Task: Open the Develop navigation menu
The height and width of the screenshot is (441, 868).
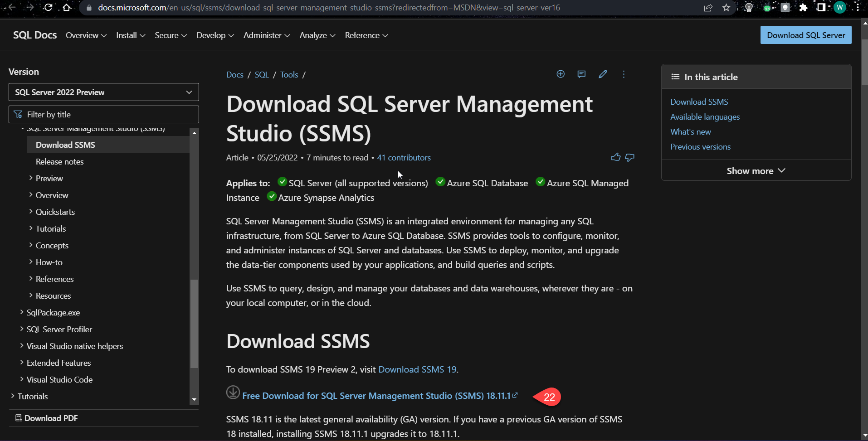Action: 215,35
